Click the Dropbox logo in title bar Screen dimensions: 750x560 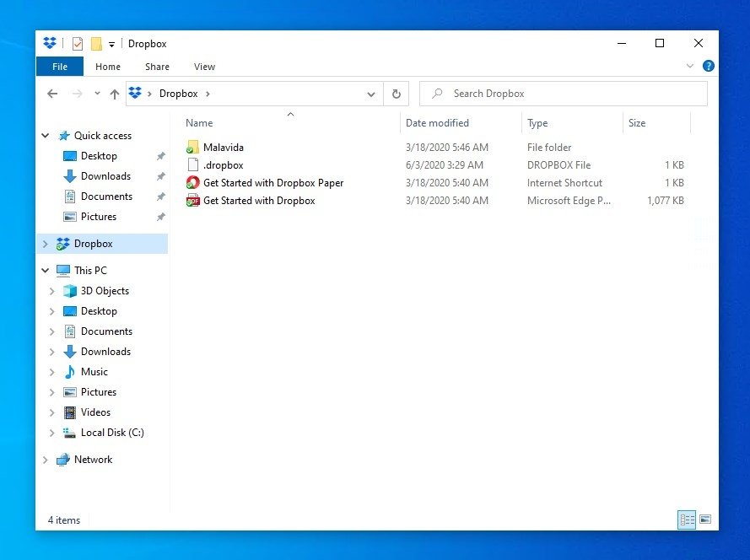point(50,43)
